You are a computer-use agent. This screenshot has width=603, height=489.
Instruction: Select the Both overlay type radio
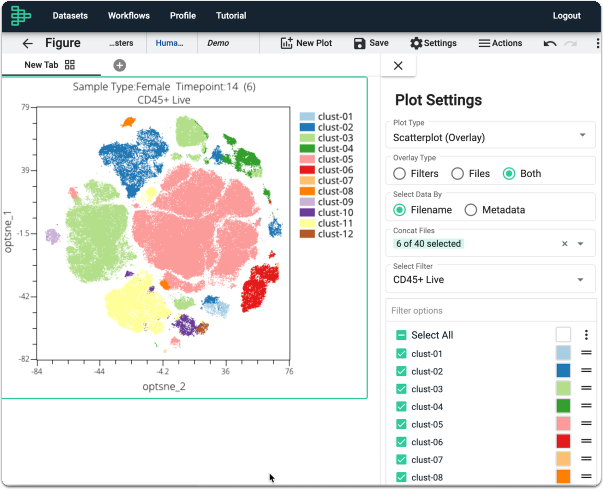click(x=509, y=174)
